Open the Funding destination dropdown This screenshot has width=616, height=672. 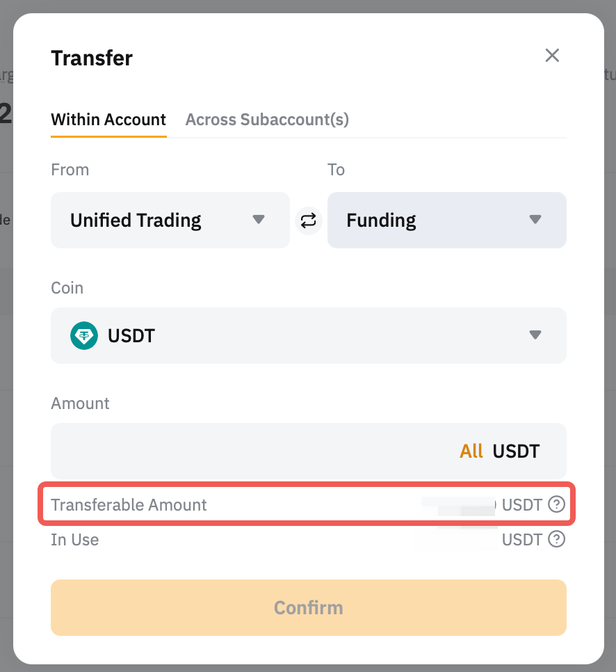(446, 221)
